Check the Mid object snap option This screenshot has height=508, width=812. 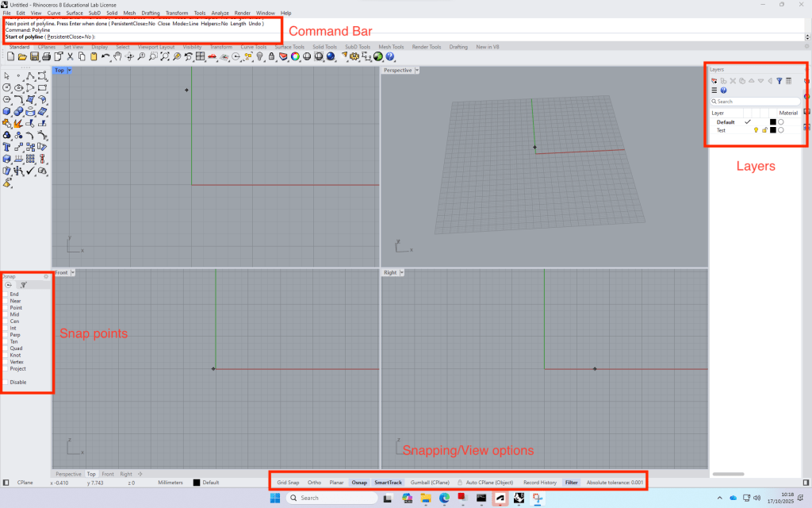pyautogui.click(x=6, y=314)
